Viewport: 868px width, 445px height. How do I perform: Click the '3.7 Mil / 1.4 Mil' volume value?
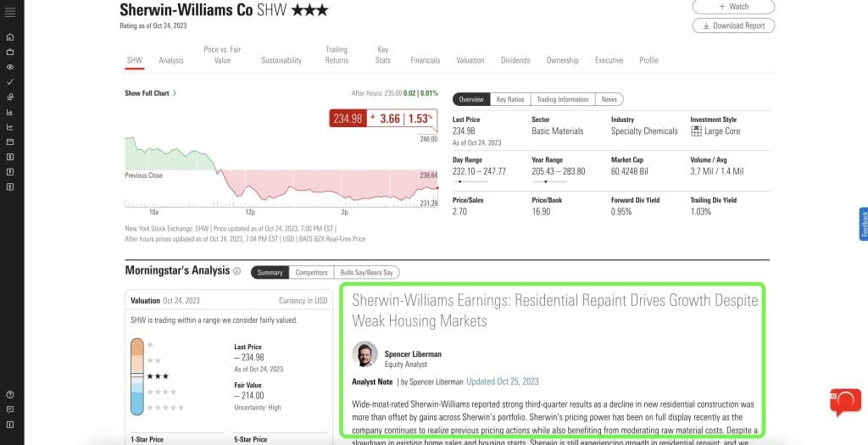[717, 171]
